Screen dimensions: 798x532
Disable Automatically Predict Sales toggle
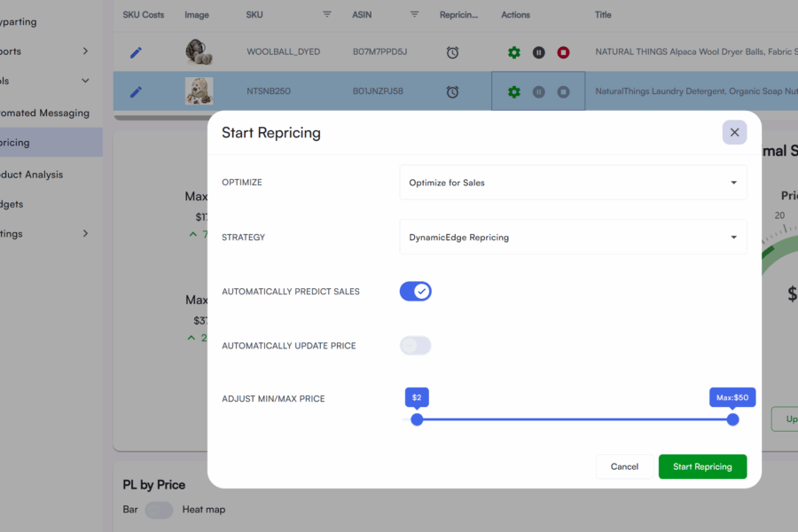(415, 291)
